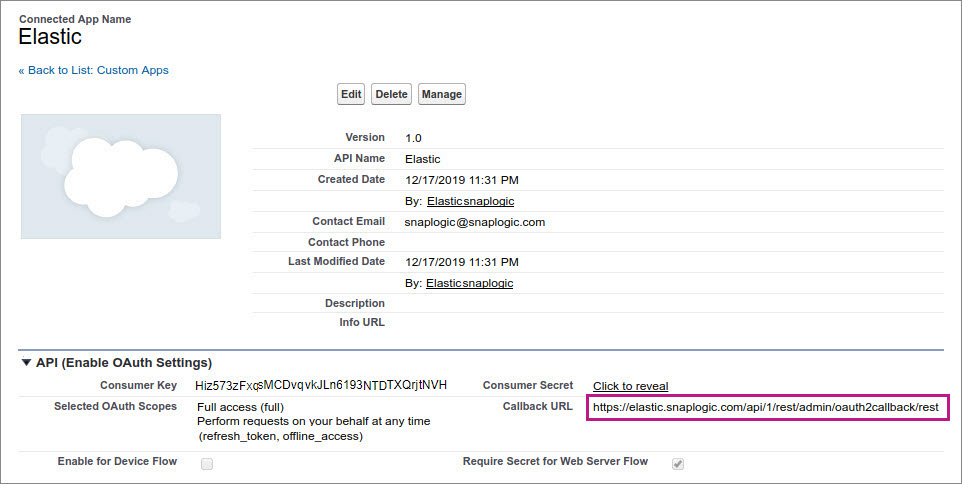Click the Edit button
The height and width of the screenshot is (484, 962).
351,94
